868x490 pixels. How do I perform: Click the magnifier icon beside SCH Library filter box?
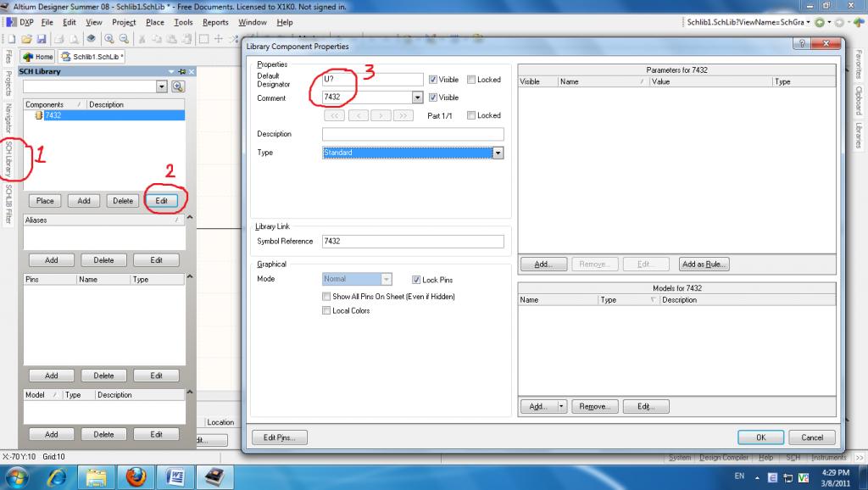point(178,86)
